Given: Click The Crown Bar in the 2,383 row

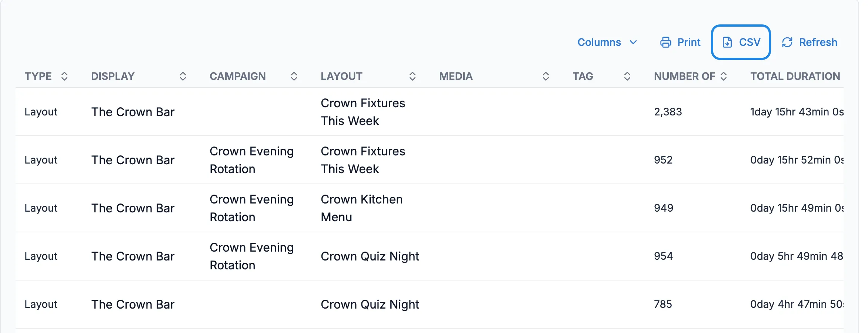Looking at the screenshot, I should pos(133,112).
